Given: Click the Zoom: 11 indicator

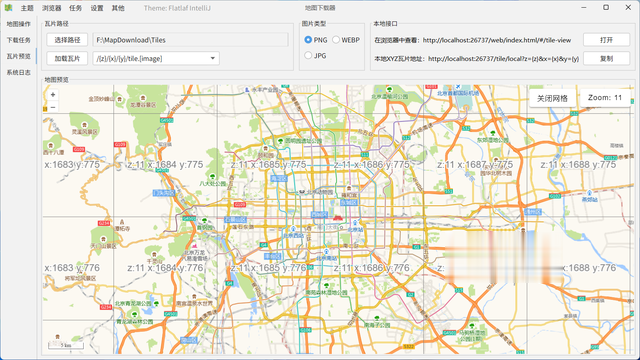Looking at the screenshot, I should [605, 98].
